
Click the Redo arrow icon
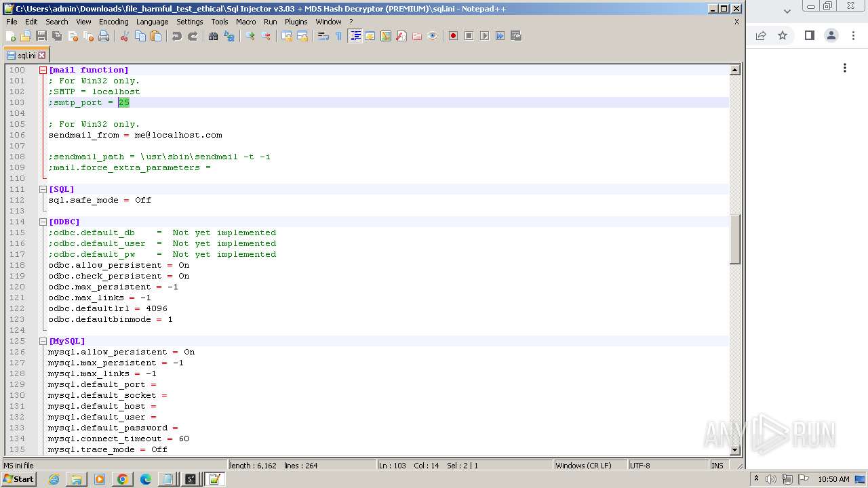coord(193,36)
